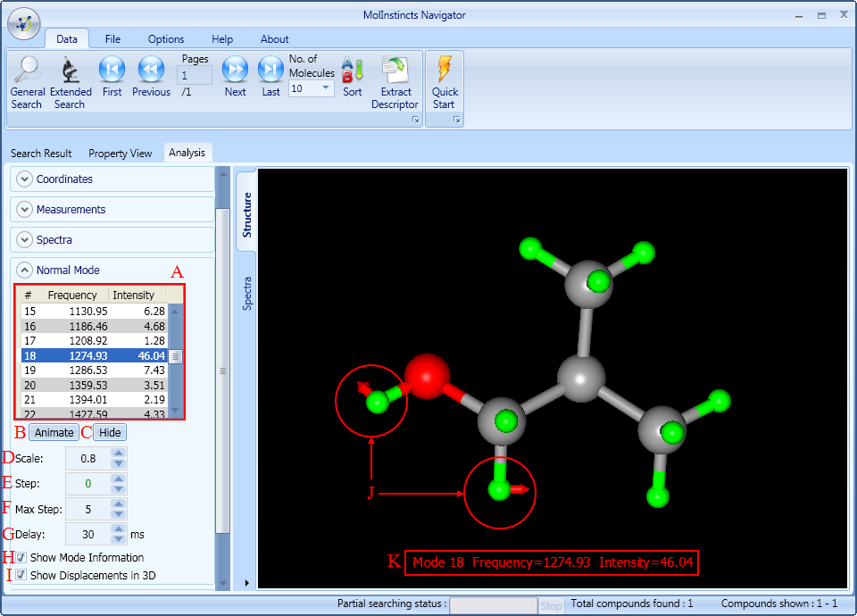Open Quick Start group dialog launcher

pyautogui.click(x=456, y=120)
